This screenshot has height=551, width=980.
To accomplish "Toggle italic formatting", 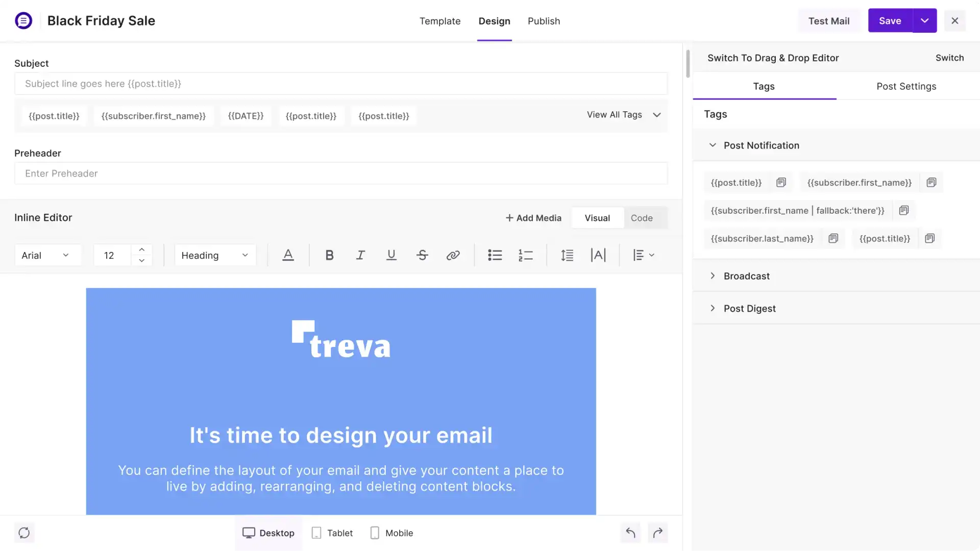I will [x=360, y=255].
